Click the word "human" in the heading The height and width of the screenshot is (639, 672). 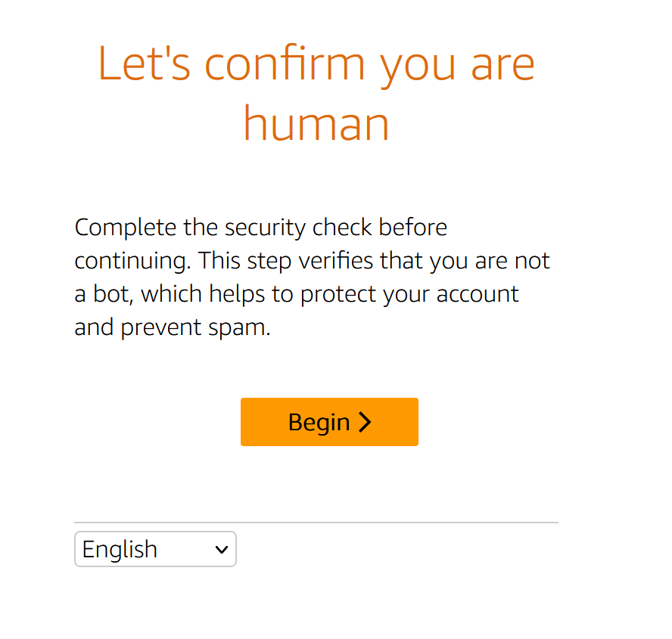[x=316, y=124]
